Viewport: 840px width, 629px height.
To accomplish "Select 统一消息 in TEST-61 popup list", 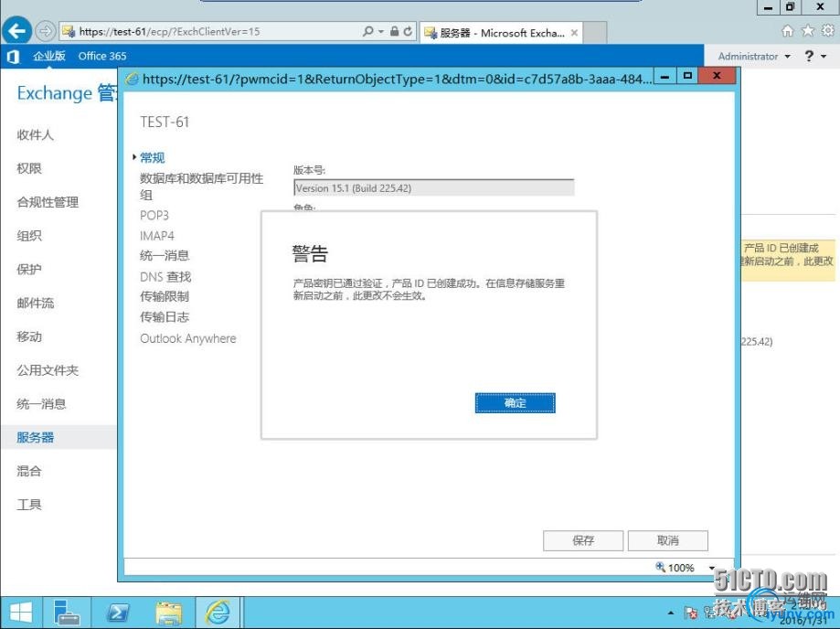I will pyautogui.click(x=165, y=256).
